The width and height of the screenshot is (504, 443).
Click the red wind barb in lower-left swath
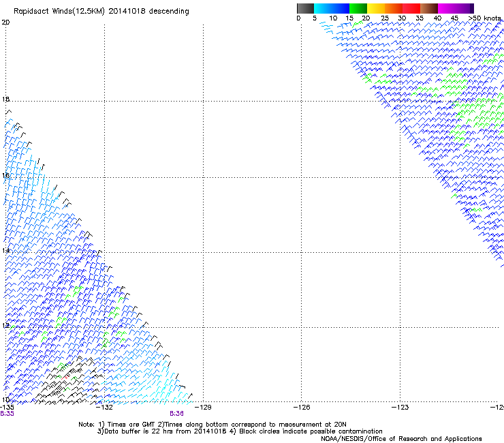tap(65, 377)
